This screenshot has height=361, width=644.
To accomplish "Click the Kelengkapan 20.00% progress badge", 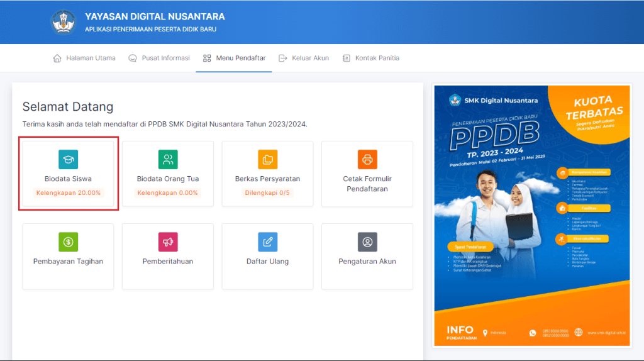I will 68,193.
